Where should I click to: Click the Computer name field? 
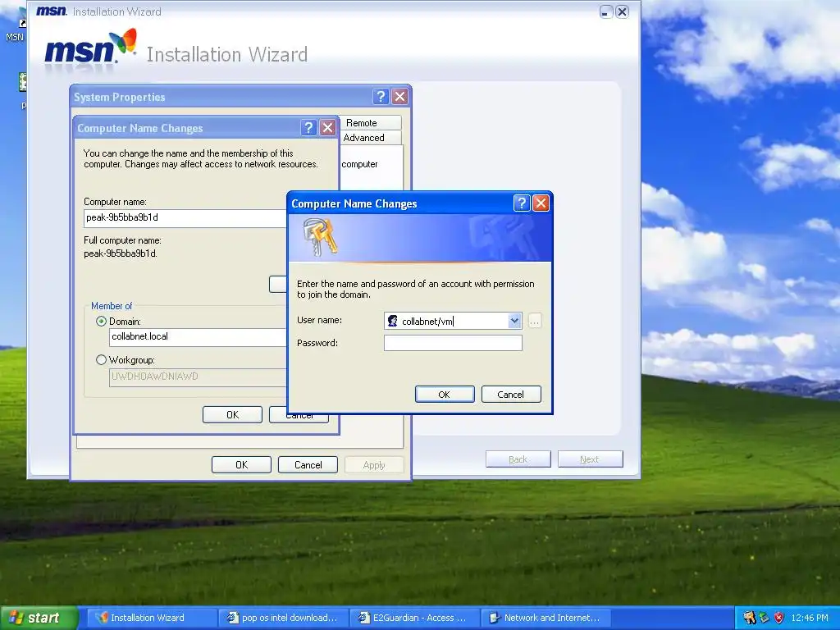click(x=185, y=218)
